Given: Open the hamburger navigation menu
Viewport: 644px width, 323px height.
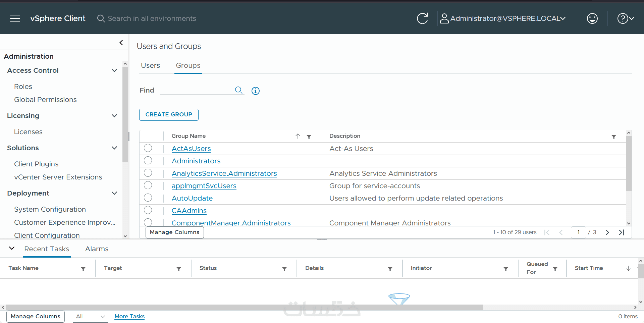Looking at the screenshot, I should pos(15,18).
